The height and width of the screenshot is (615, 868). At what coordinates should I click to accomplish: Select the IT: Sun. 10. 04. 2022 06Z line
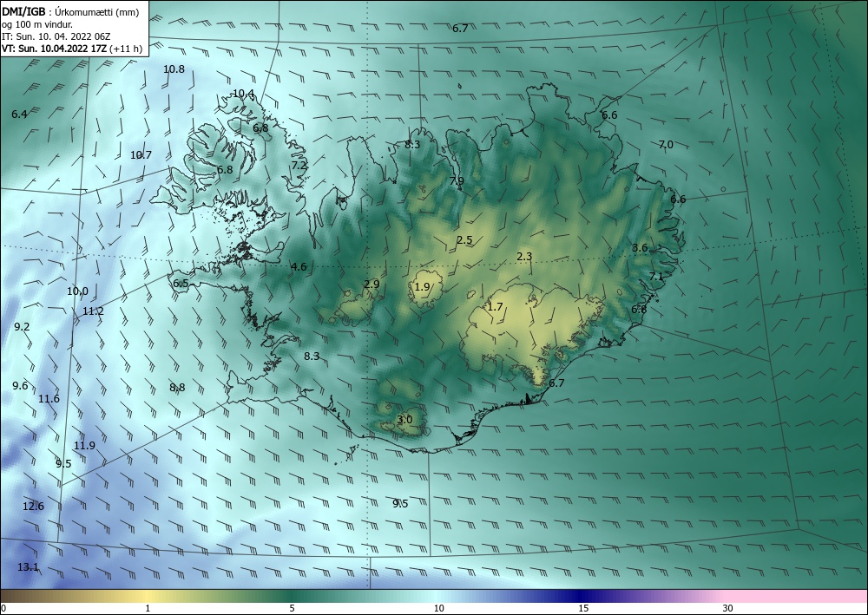tap(56, 36)
